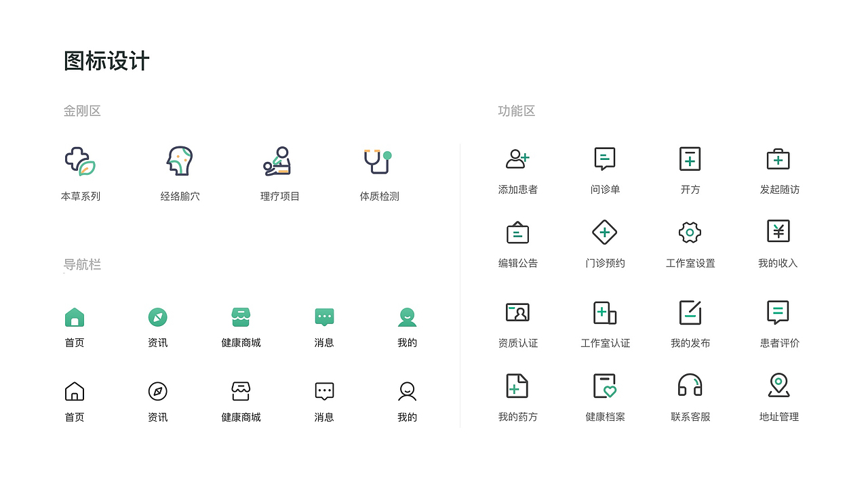Tap the green filled 首页 home icon
This screenshot has height=488, width=868.
(75, 317)
